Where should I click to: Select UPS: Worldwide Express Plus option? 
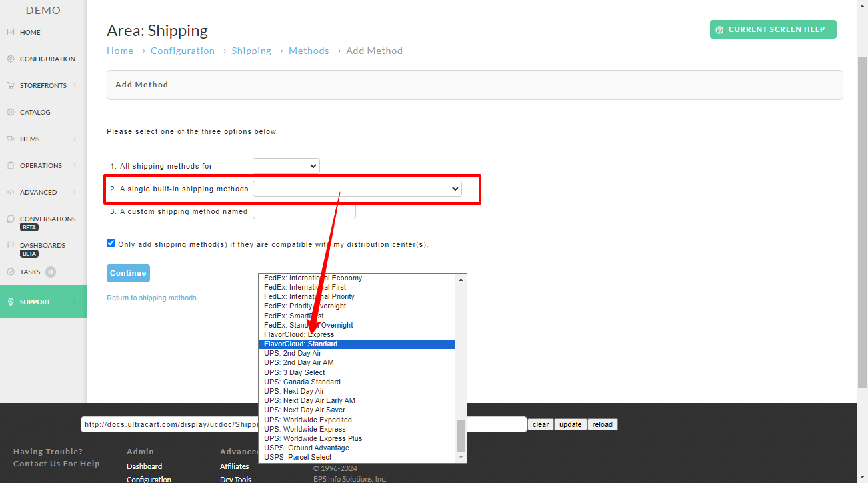point(357,438)
